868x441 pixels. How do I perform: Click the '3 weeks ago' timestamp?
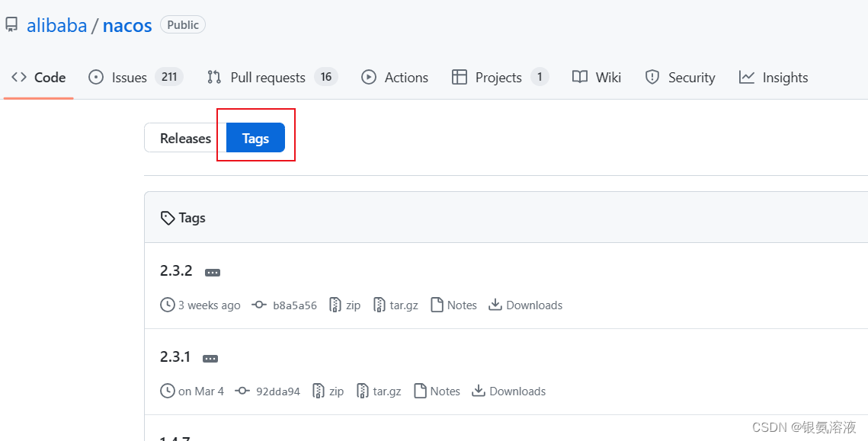click(x=210, y=305)
